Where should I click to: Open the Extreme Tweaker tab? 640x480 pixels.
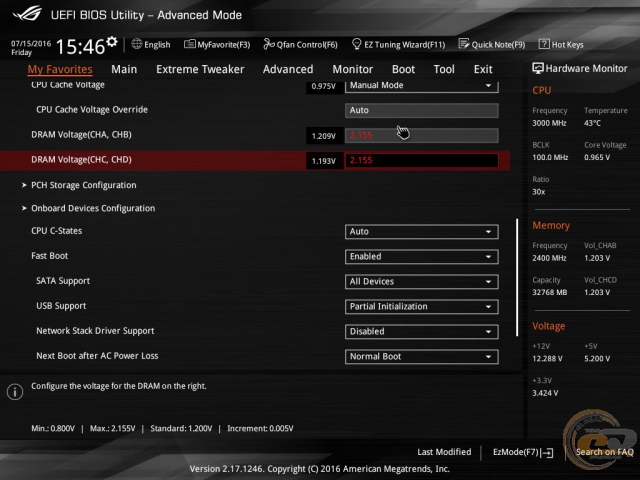pos(200,69)
